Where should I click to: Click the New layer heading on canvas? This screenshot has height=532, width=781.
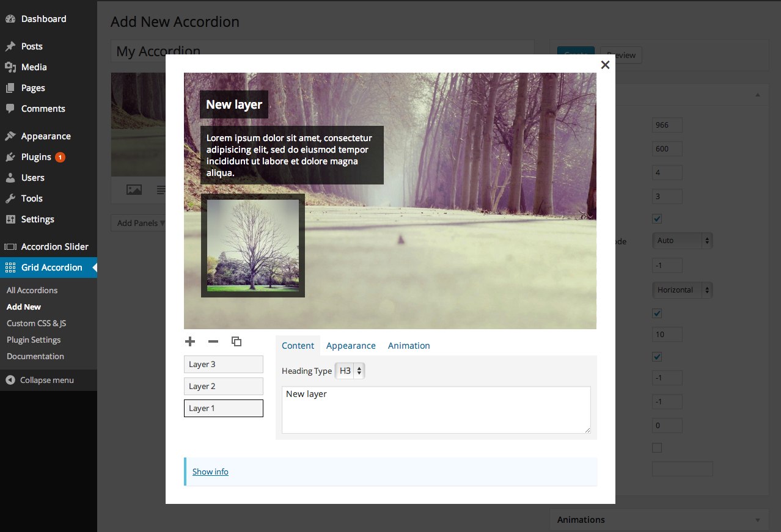(234, 104)
